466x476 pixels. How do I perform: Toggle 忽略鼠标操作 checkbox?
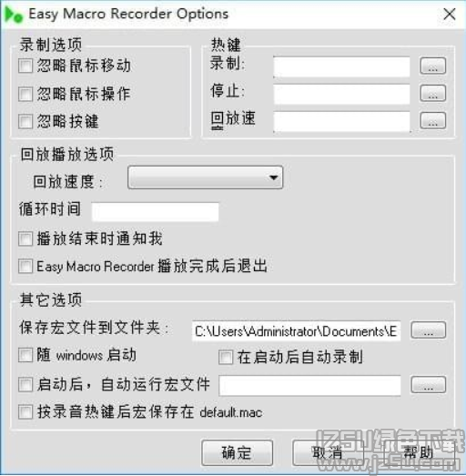(25, 94)
